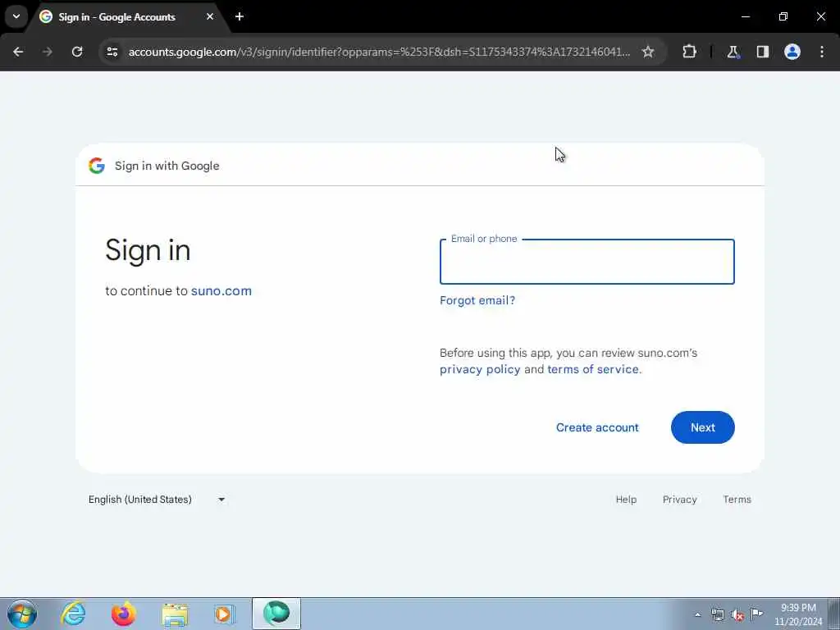Open the suno.com privacy policy link
Viewport: 840px width, 630px height.
480,369
